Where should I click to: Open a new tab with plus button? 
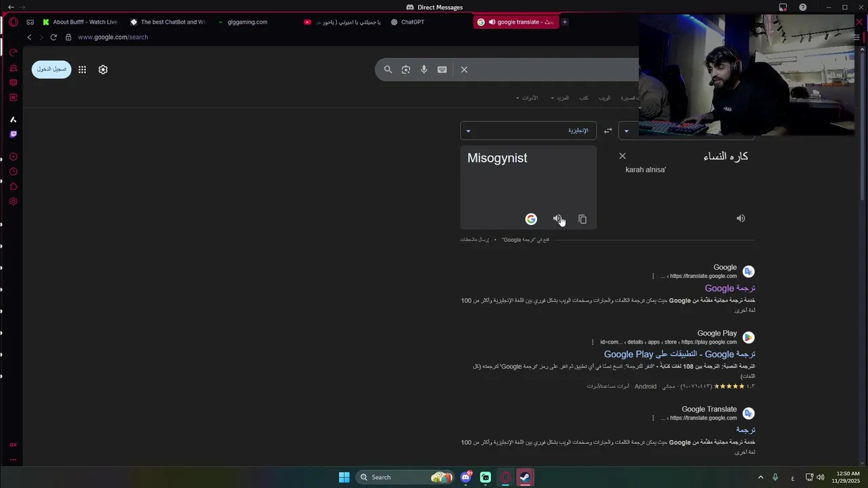coord(564,22)
